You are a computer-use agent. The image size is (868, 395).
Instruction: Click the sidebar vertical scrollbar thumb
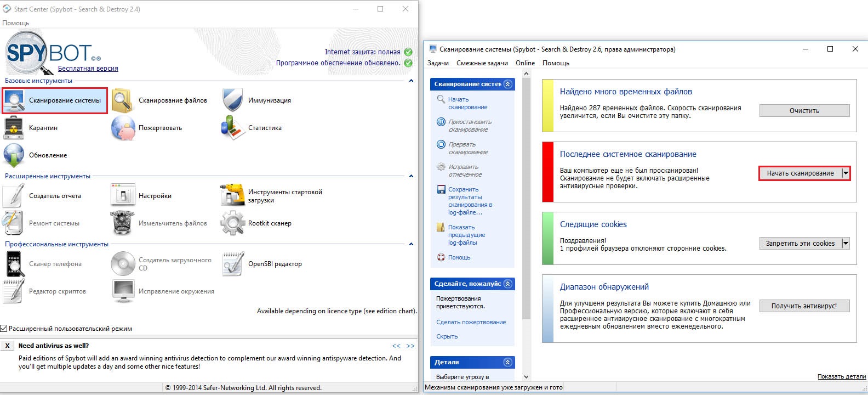[526, 198]
